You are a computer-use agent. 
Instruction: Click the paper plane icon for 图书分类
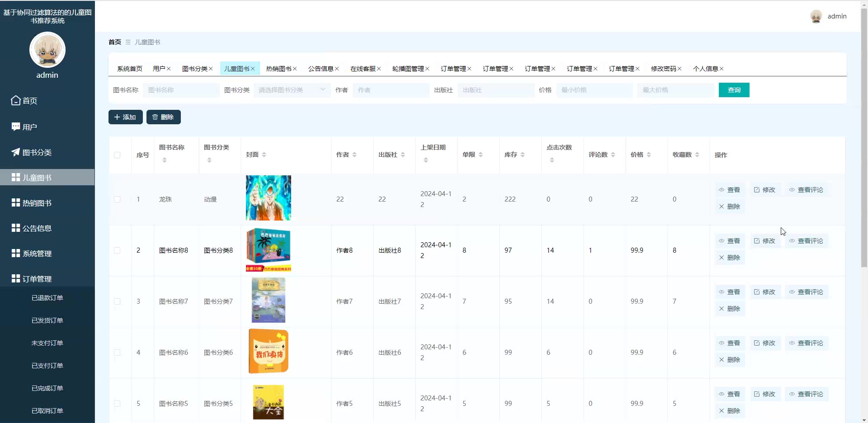tap(16, 152)
